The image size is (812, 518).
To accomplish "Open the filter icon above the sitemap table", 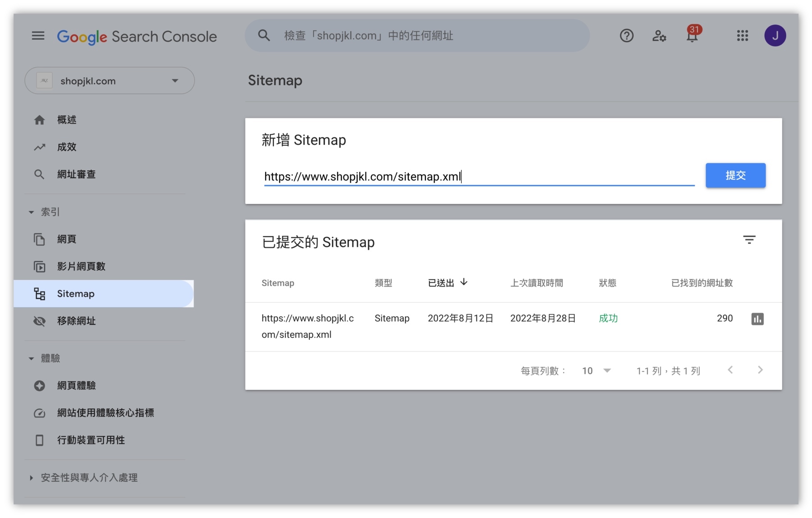I will pos(749,240).
